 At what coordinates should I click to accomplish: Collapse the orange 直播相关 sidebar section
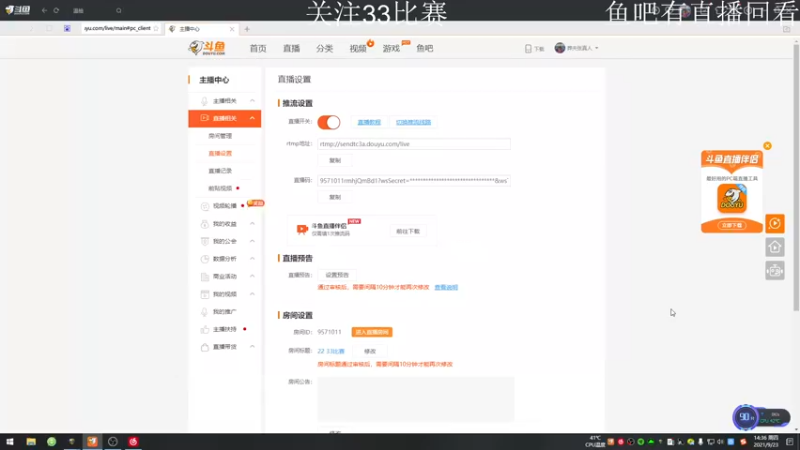[252, 118]
